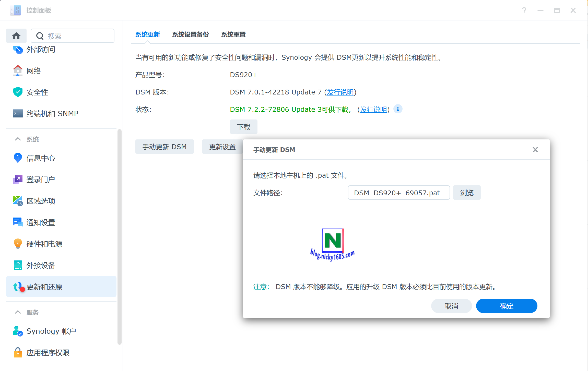588x371 pixels.
Task: Switch to the 系统设置备份 tab
Action: (190, 34)
